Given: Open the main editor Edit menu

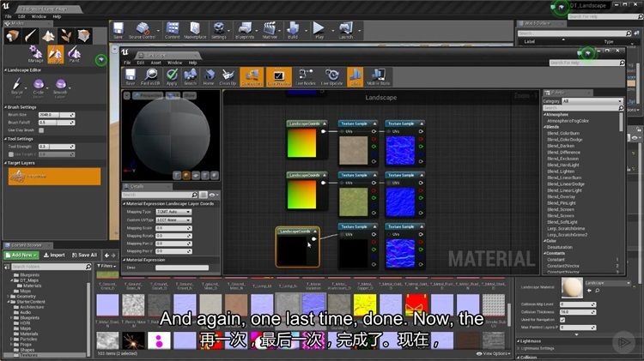Looking at the screenshot, I should pos(21,16).
